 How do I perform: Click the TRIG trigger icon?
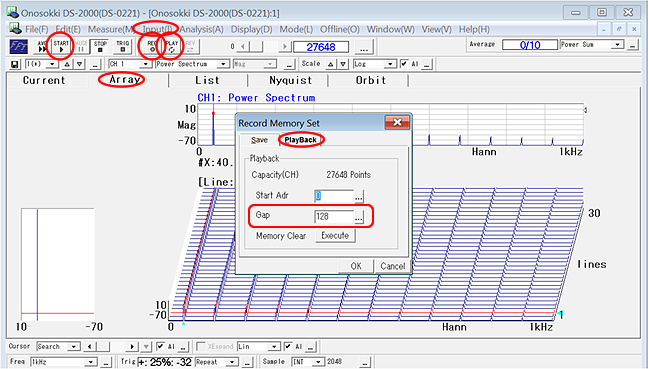coord(122,46)
